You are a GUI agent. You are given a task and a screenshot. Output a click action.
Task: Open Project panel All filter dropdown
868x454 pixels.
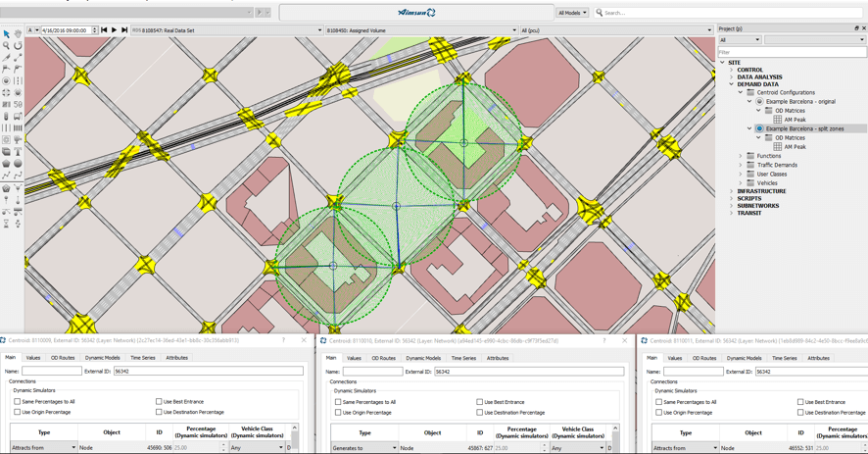pyautogui.click(x=740, y=40)
